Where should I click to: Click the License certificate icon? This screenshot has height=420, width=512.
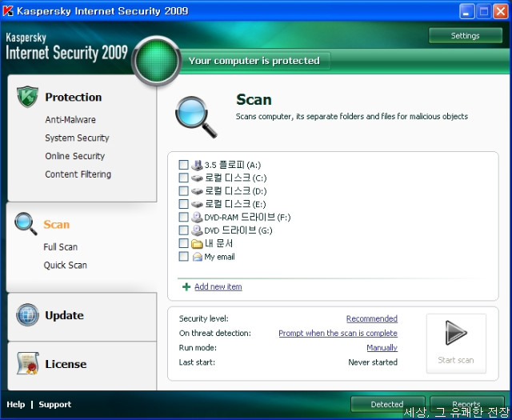coord(28,363)
